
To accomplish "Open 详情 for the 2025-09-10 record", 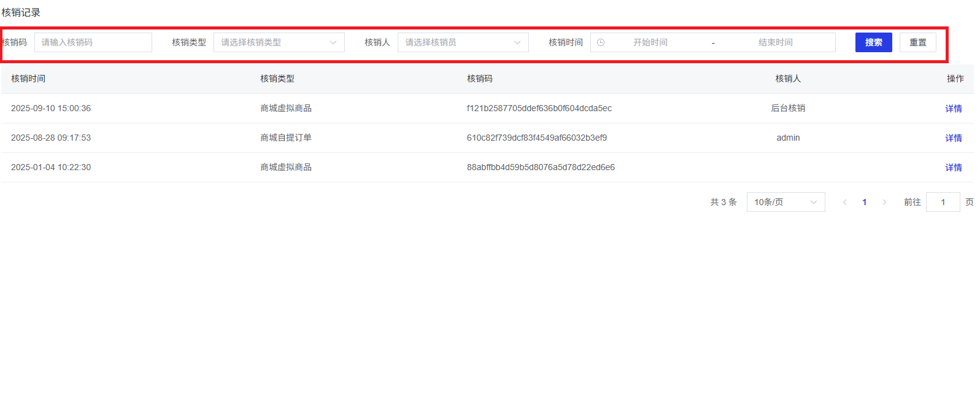I will click(x=953, y=109).
